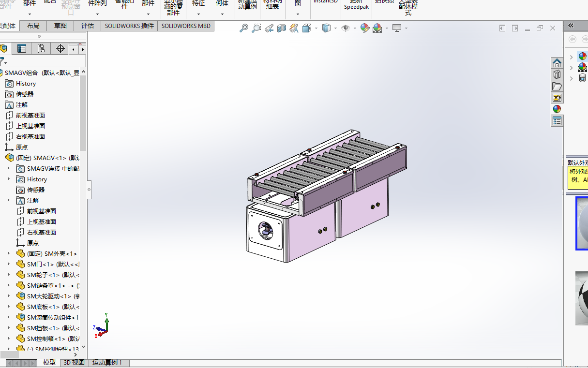The width and height of the screenshot is (588, 368).
Task: Select the Zoom to Area tool
Action: pyautogui.click(x=256, y=29)
